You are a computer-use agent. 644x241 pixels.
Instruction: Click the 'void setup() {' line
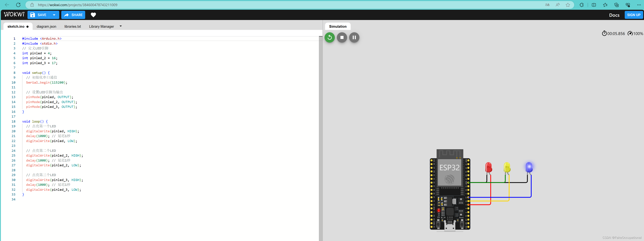tap(36, 73)
